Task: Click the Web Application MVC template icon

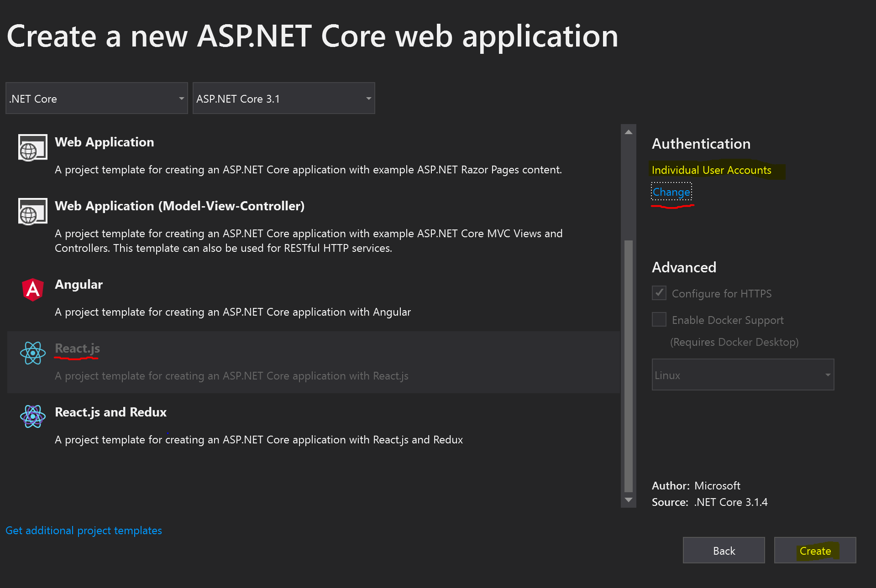Action: 32,211
